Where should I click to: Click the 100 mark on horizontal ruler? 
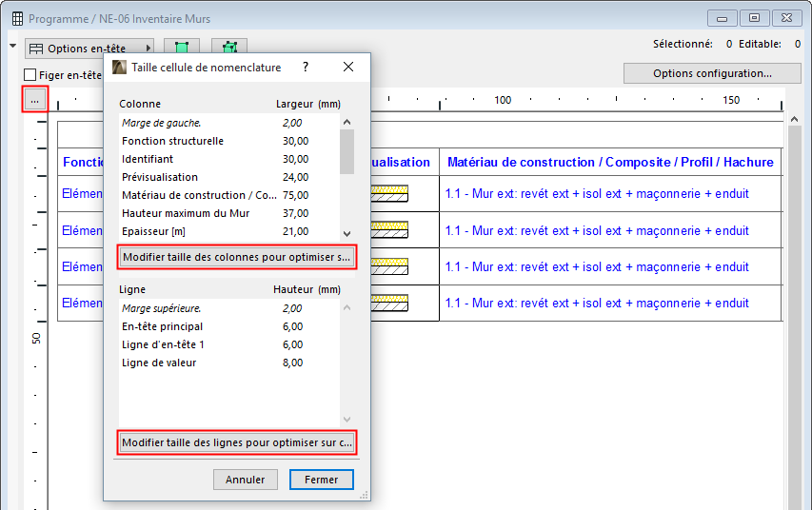click(503, 100)
